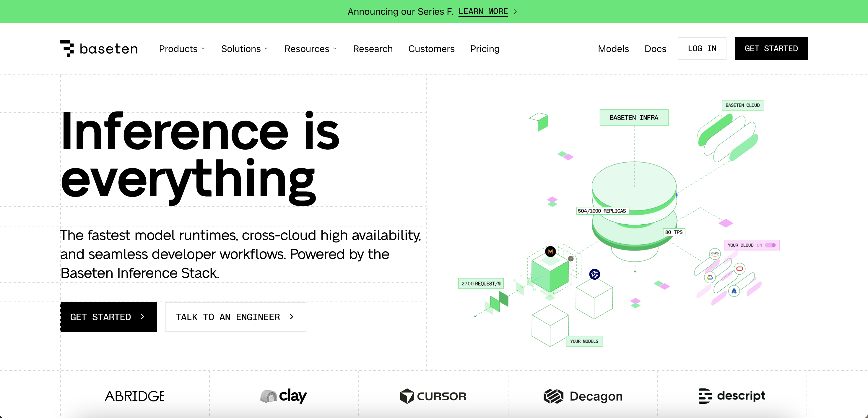Open the Research page
Image resolution: width=868 pixels, height=418 pixels.
(373, 49)
